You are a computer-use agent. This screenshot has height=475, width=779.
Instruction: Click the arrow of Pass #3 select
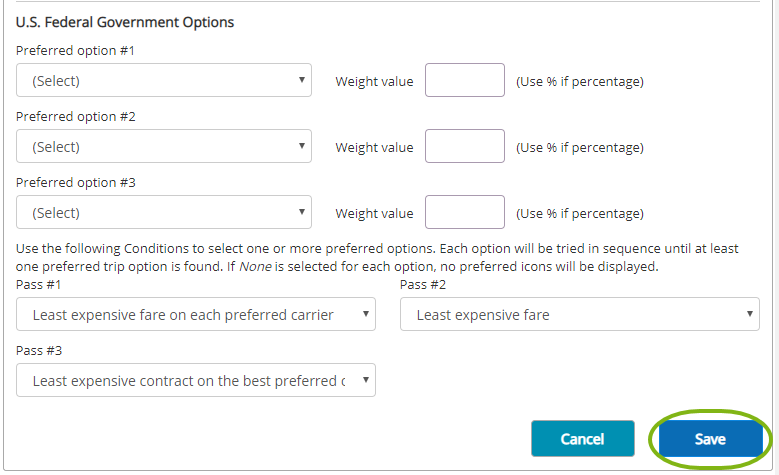click(366, 380)
